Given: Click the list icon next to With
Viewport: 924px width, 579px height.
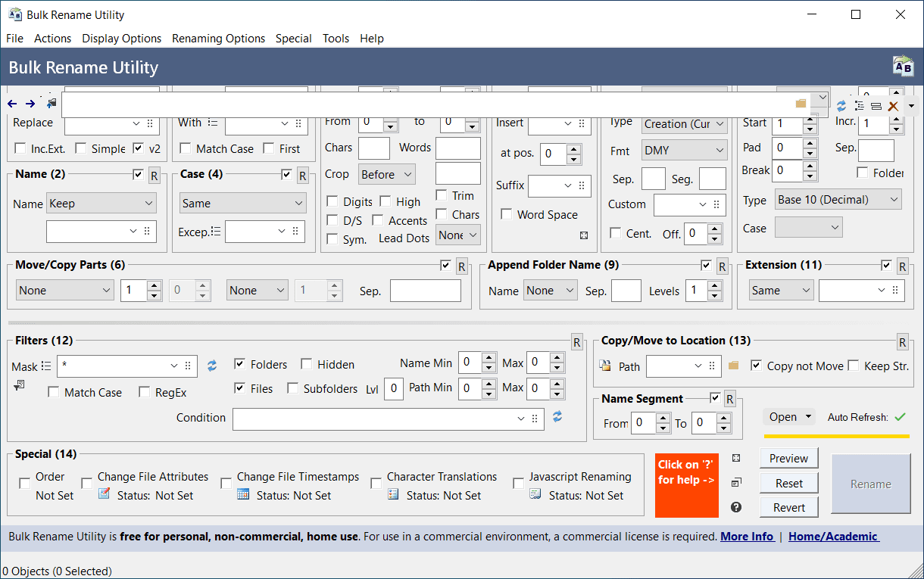Looking at the screenshot, I should [212, 123].
